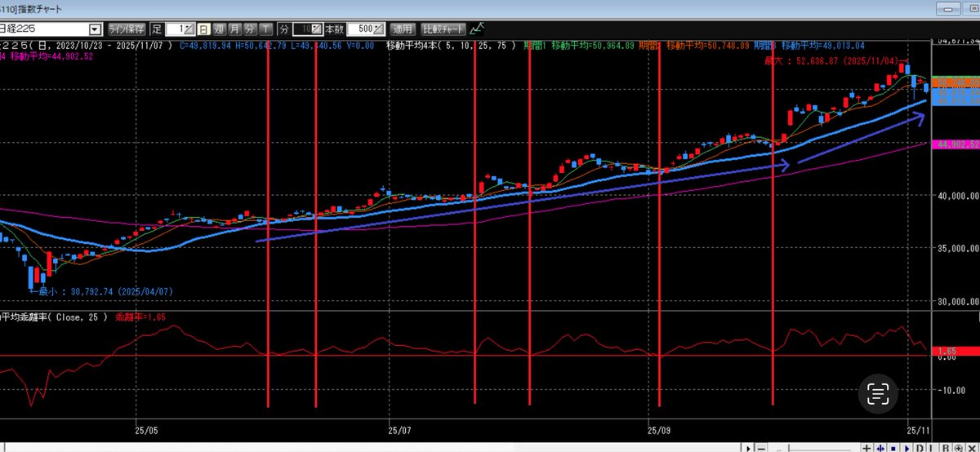
Task: Click the blue play triangle icon
Action: click(906, 447)
